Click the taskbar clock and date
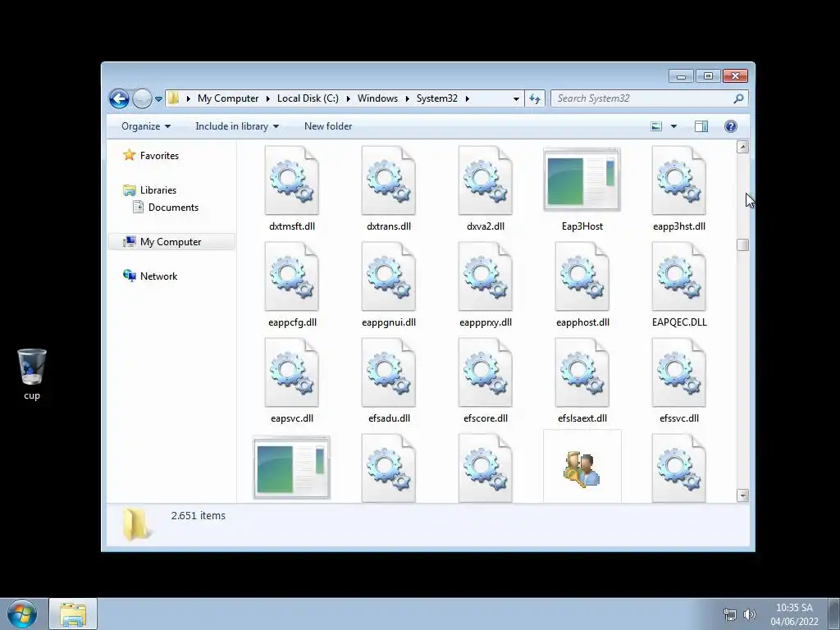The image size is (840, 630). [794, 614]
